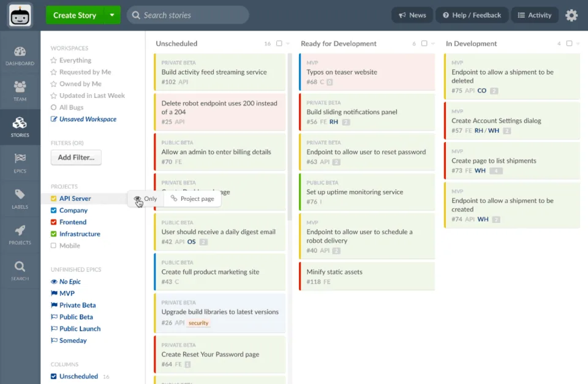This screenshot has width=588, height=384.
Task: Select the Everything workspace link
Action: coord(75,61)
